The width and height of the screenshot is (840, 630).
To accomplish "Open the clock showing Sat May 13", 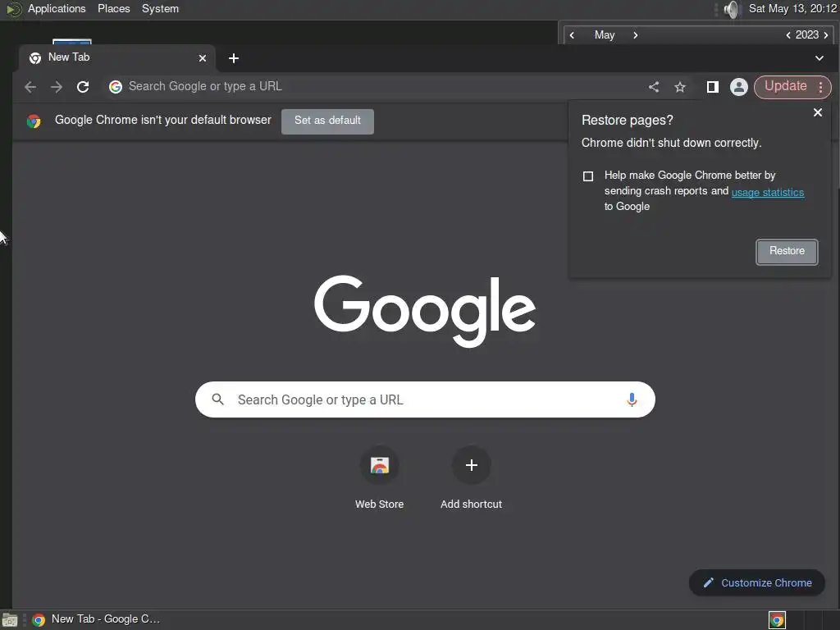I will coord(792,9).
